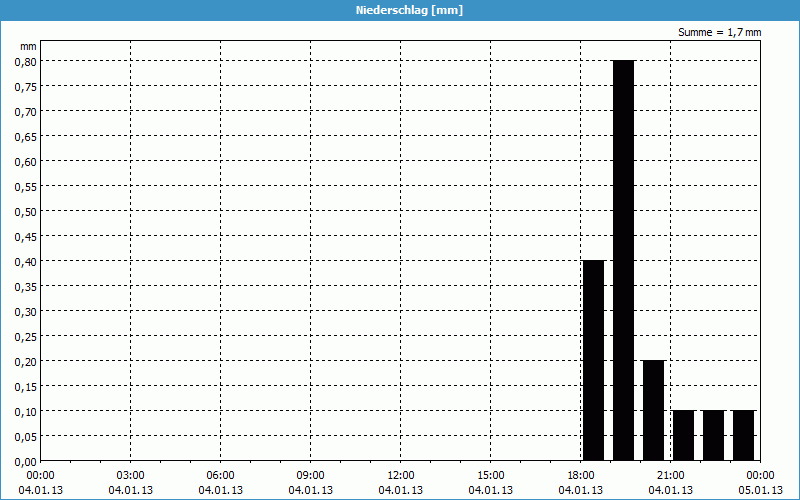Viewport: 800px width, 500px height.
Task: Select the 18:00 time axis label
Action: tap(581, 476)
